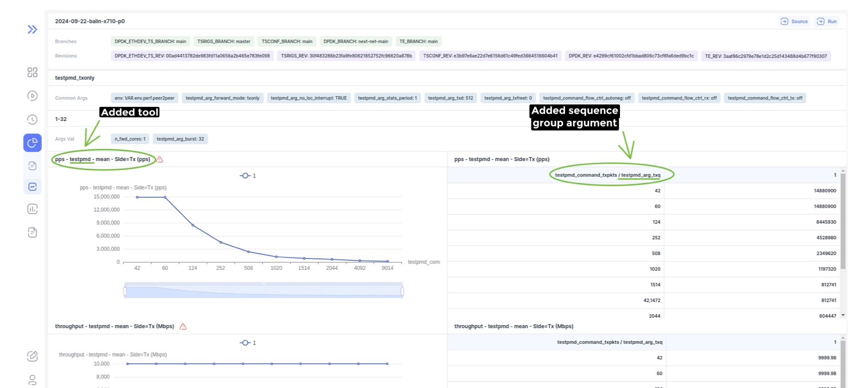This screenshot has width=868, height=388.
Task: Toggle series 1 legend in pps chart
Action: point(248,176)
